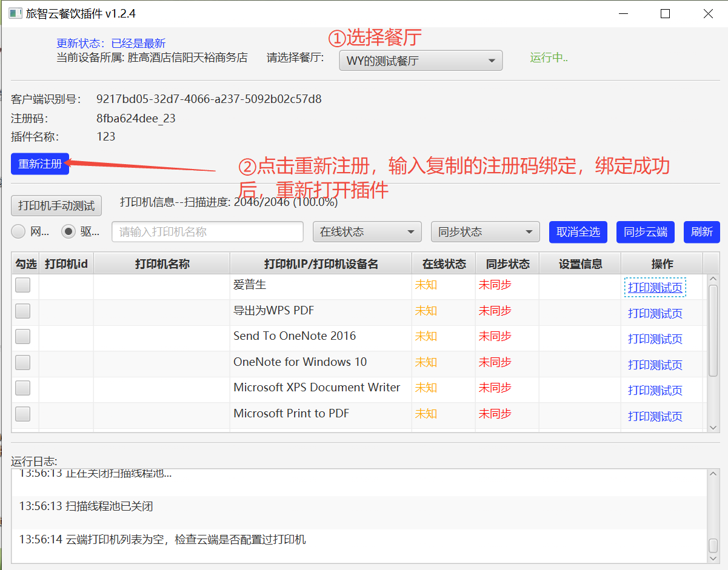
Task: Click the 勾选 column header
Action: [26, 264]
